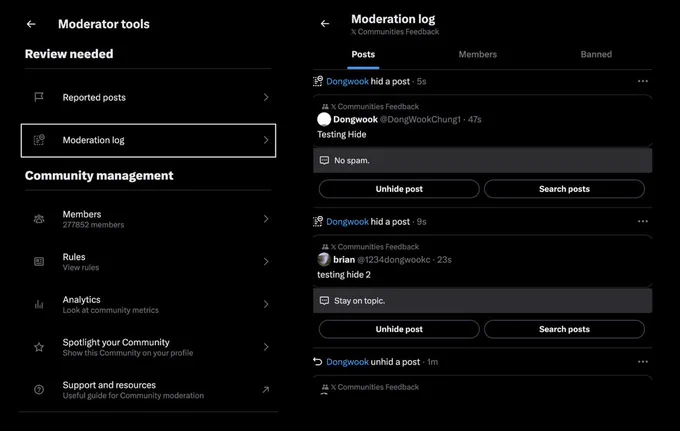The width and height of the screenshot is (680, 431).
Task: Switch to the Banned tab
Action: click(596, 55)
